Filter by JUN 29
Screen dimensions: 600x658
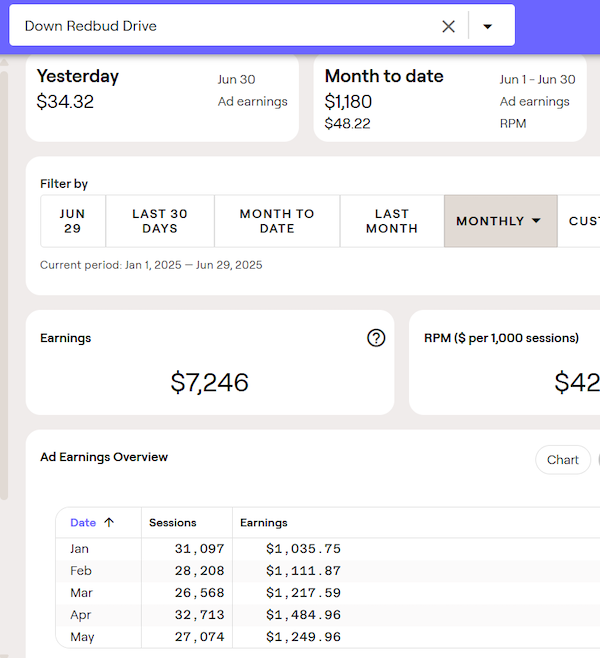[x=73, y=221]
